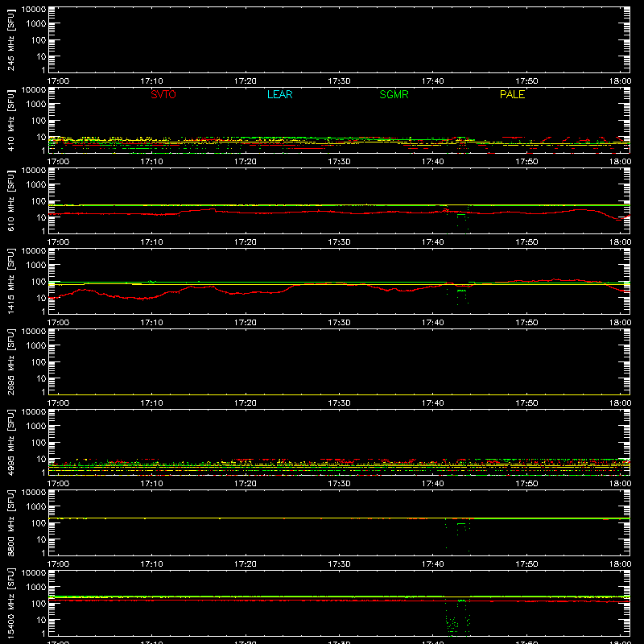Click the 17:10 time tick below the 8800 MHz plot
Viewport: 644px width, 644px height.
point(151,564)
